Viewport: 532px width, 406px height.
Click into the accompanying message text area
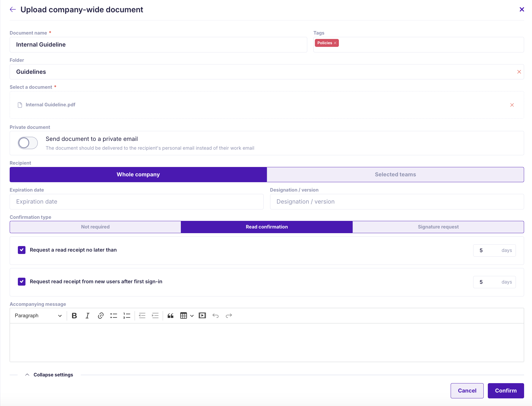click(267, 343)
